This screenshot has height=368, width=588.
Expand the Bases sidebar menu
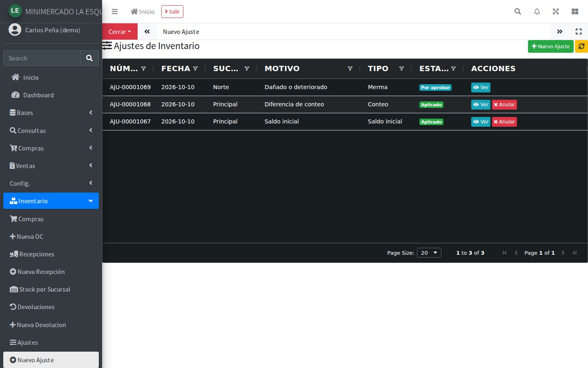pyautogui.click(x=51, y=112)
